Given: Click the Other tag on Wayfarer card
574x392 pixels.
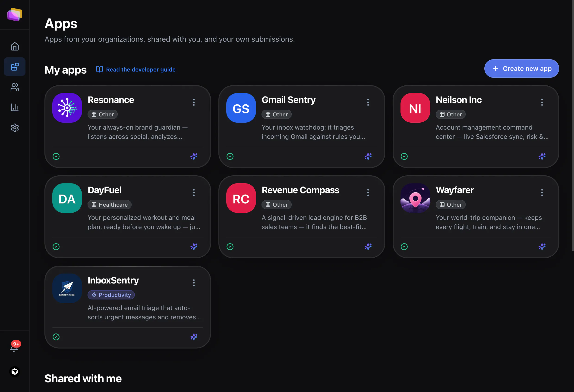Looking at the screenshot, I should [x=451, y=205].
